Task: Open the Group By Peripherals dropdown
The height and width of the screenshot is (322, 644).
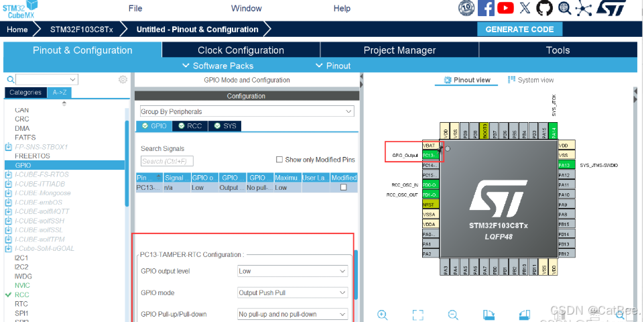Action: click(247, 111)
